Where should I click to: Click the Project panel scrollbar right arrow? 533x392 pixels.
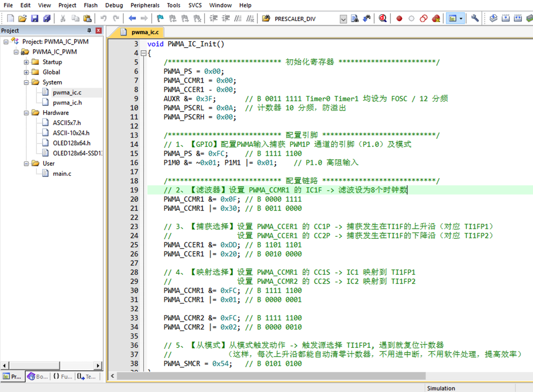(x=98, y=366)
